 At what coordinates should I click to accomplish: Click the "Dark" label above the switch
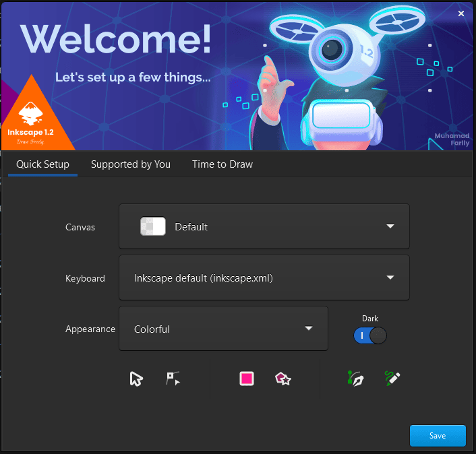[x=370, y=319]
